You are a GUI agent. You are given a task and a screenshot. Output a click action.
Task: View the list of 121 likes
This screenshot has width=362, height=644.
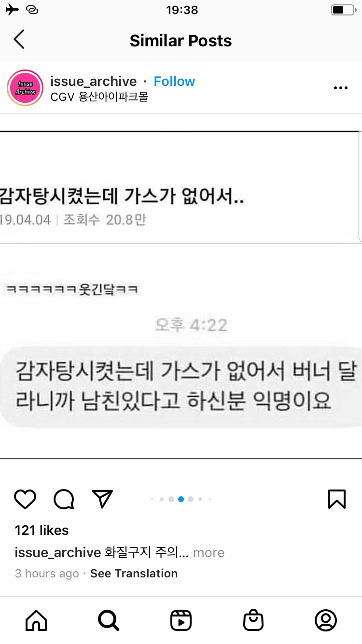point(42,530)
